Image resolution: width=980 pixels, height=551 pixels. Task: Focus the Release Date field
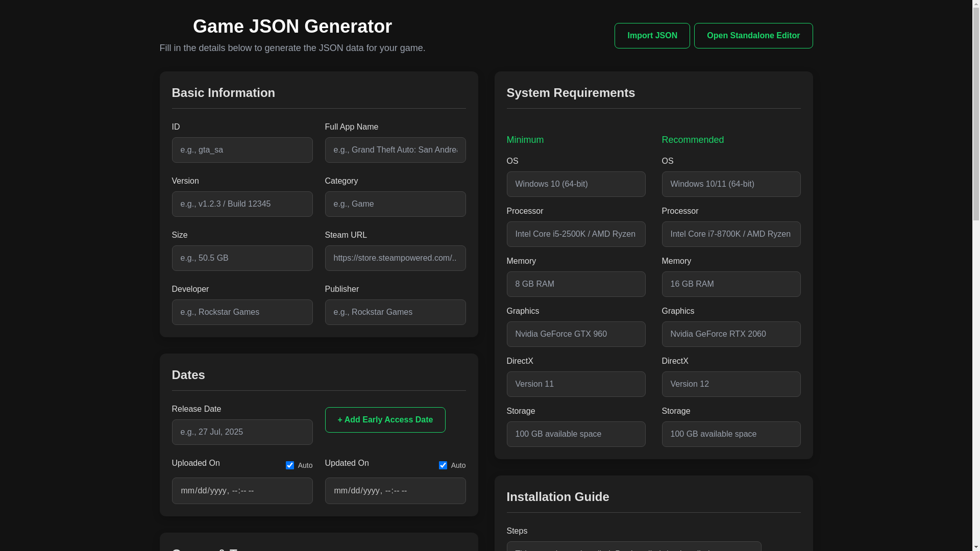click(242, 432)
